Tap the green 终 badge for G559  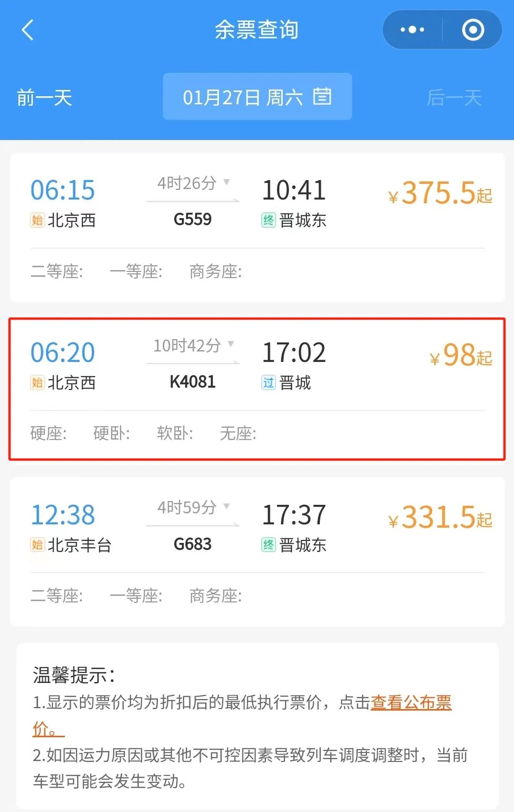click(268, 220)
